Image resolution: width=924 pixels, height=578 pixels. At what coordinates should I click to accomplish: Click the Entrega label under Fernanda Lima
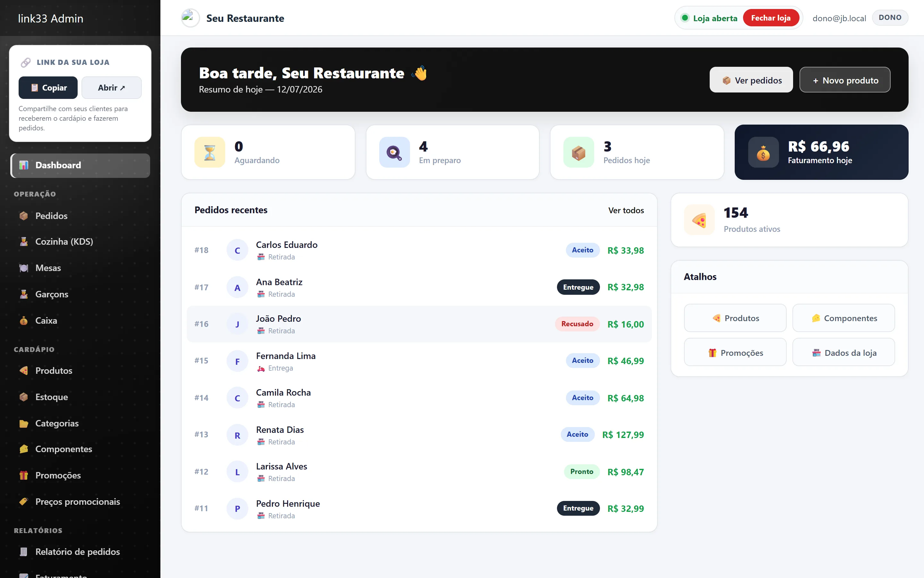[x=280, y=368]
